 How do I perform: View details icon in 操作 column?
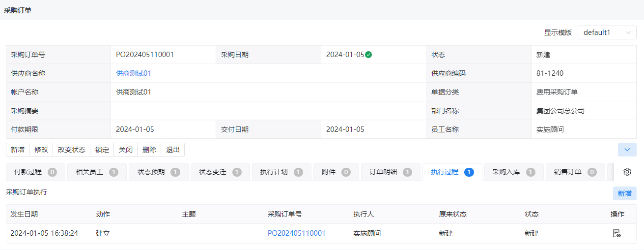(x=616, y=233)
